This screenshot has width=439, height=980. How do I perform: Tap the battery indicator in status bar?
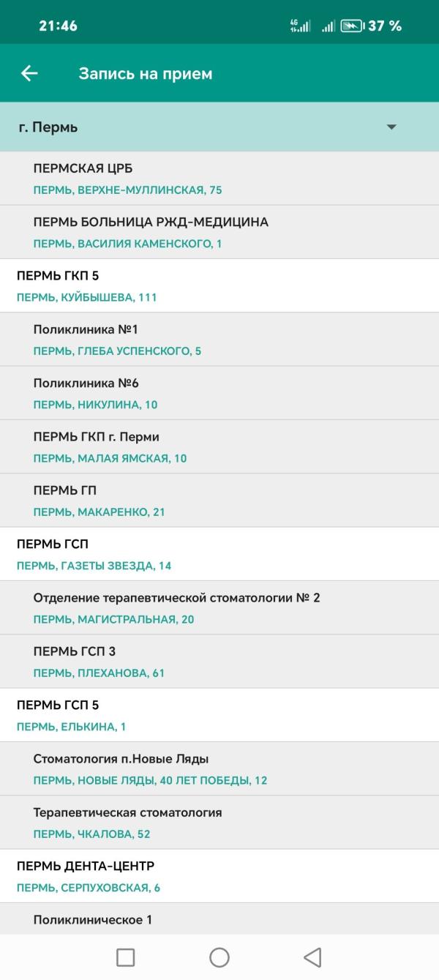[x=353, y=26]
